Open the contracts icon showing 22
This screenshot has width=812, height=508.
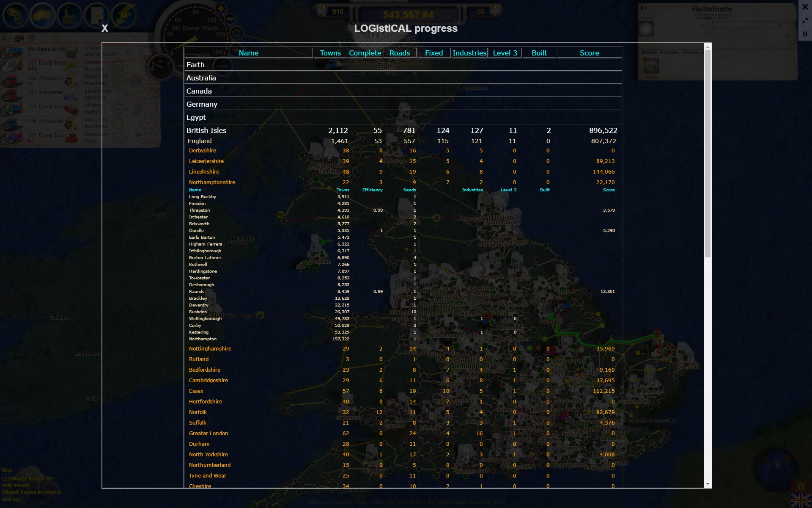click(96, 16)
